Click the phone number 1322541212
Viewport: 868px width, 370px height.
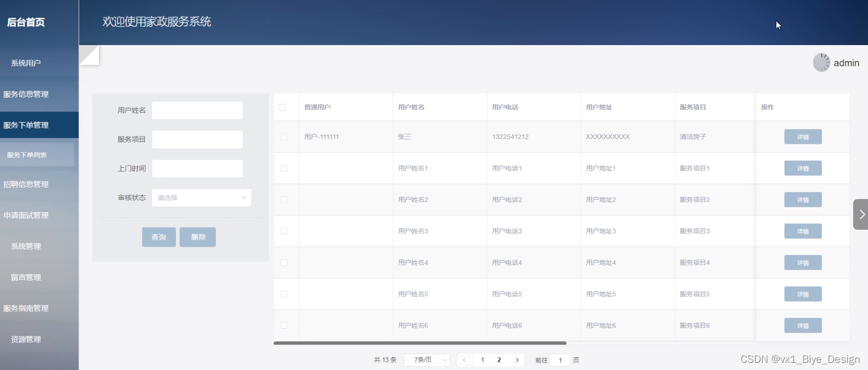click(510, 137)
